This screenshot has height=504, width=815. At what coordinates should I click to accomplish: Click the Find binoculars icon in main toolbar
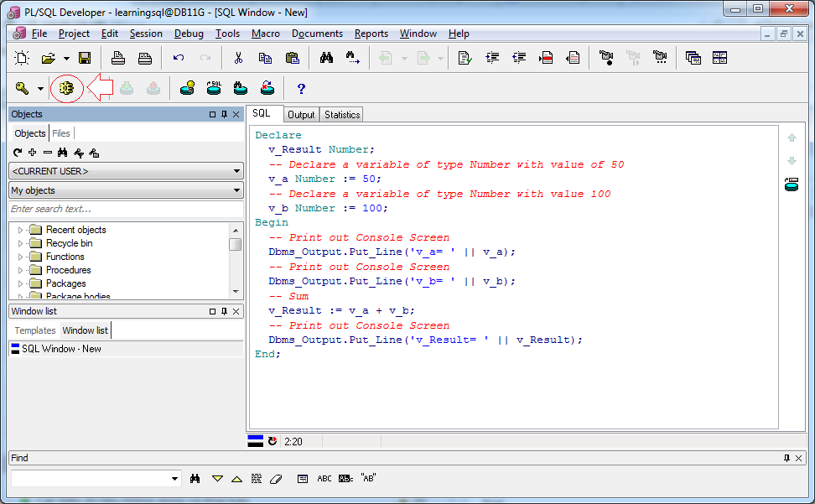326,58
